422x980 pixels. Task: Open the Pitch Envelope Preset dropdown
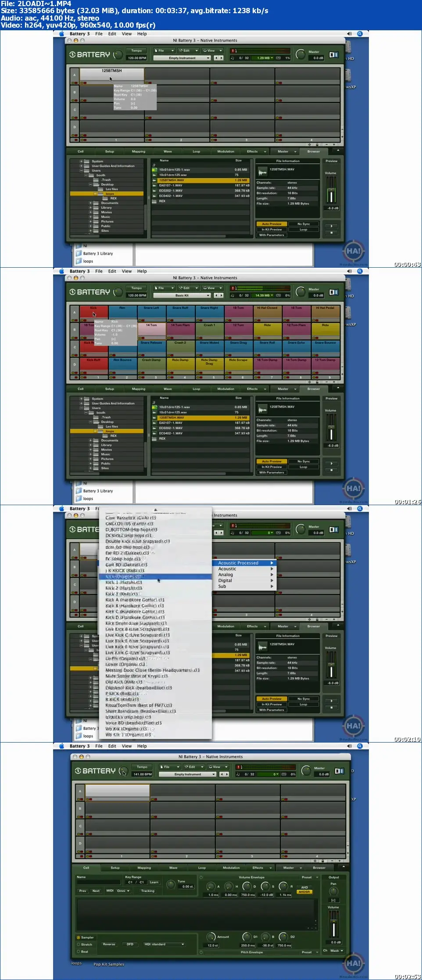(309, 952)
